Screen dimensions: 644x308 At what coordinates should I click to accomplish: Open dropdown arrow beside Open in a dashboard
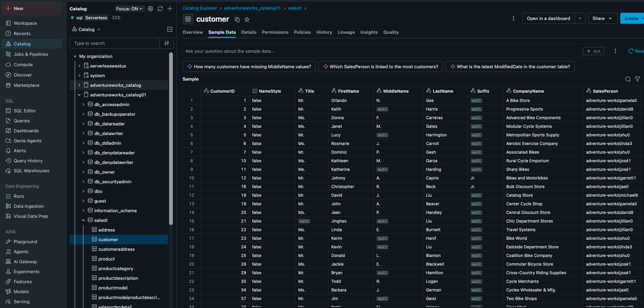pyautogui.click(x=580, y=18)
